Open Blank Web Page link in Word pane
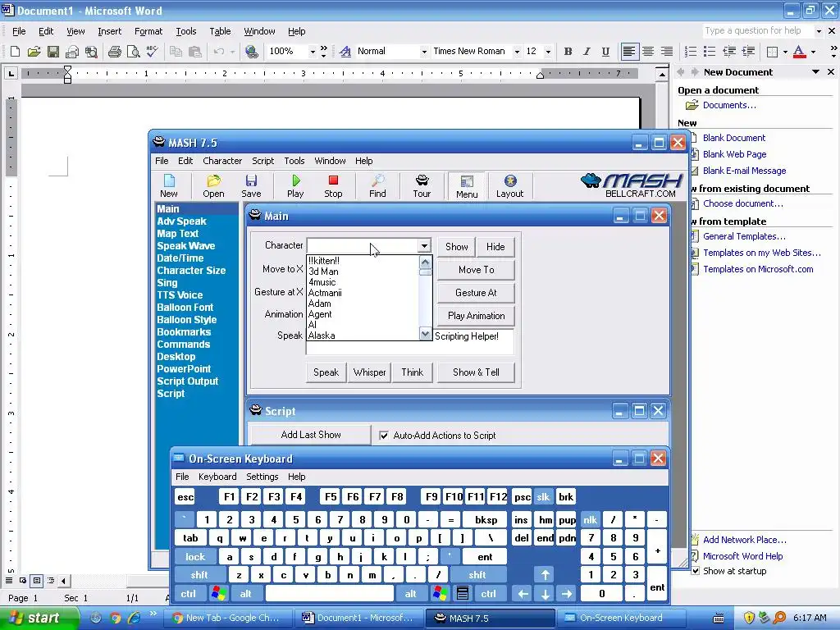This screenshot has height=630, width=840. (x=734, y=154)
